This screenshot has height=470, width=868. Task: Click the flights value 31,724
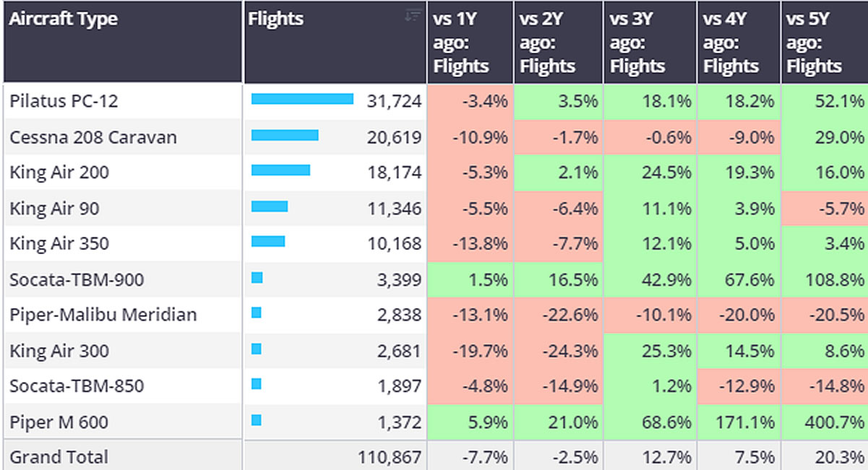tap(394, 102)
